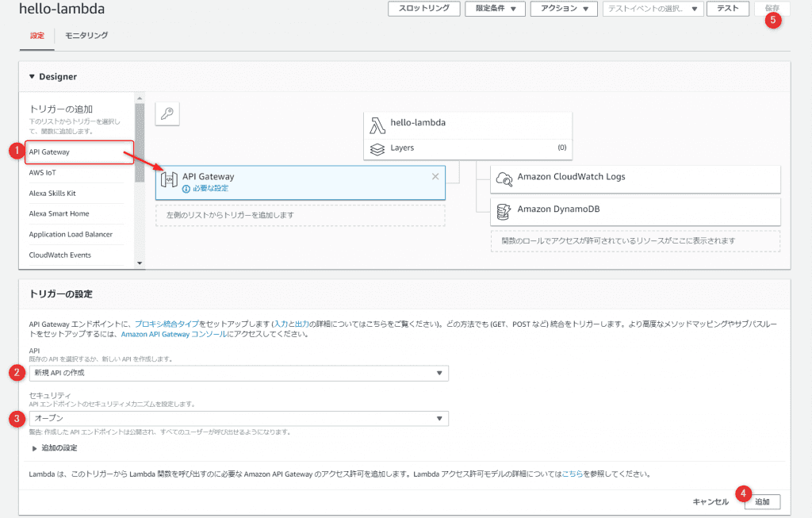Click the 追加 button
This screenshot has height=518, width=812.
[761, 501]
